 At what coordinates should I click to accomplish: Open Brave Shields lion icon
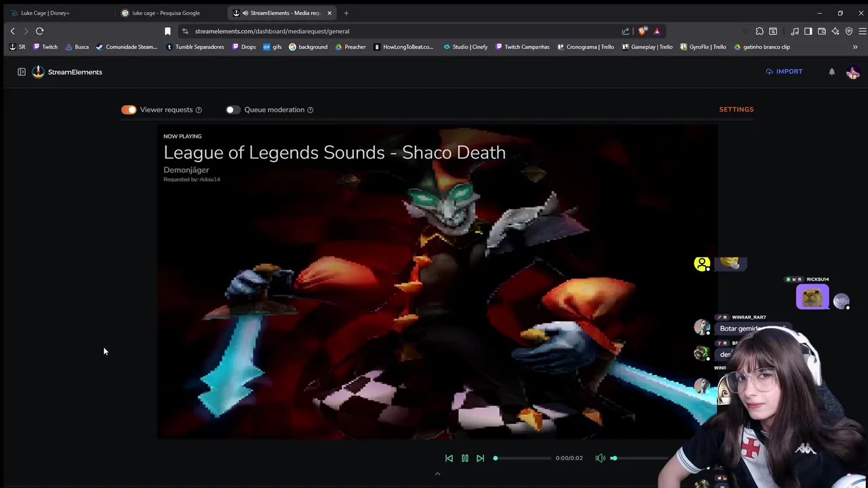[x=642, y=31]
